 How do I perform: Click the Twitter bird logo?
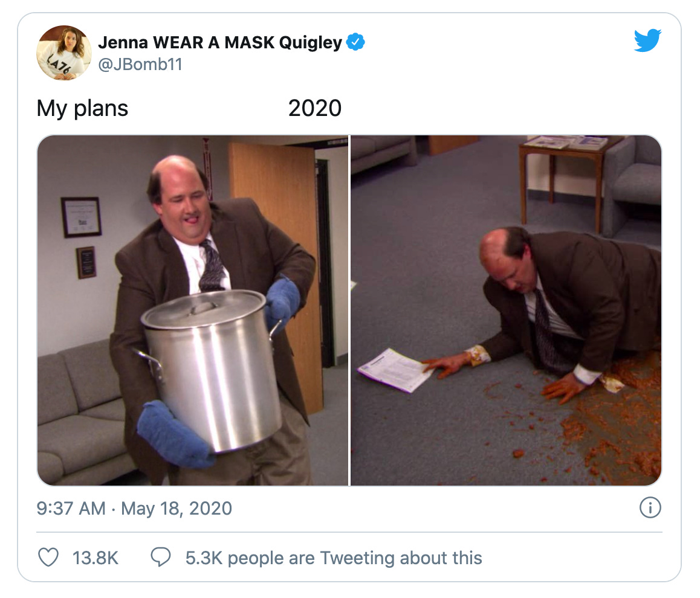tap(647, 40)
